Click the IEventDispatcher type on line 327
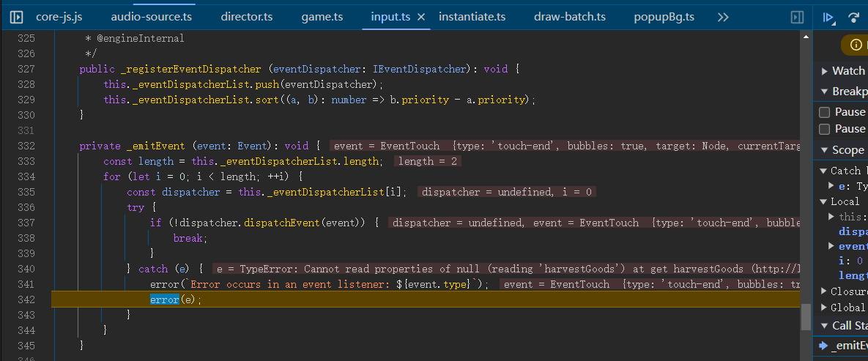868x361 pixels. (420, 70)
